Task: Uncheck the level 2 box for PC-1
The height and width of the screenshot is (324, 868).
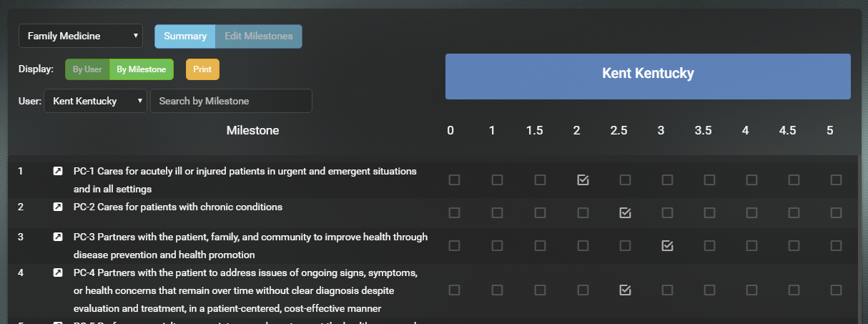Action: point(583,180)
